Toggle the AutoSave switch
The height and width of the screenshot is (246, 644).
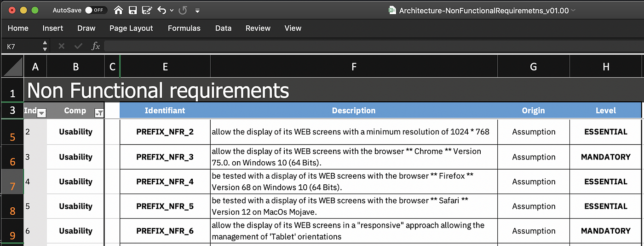(x=96, y=10)
